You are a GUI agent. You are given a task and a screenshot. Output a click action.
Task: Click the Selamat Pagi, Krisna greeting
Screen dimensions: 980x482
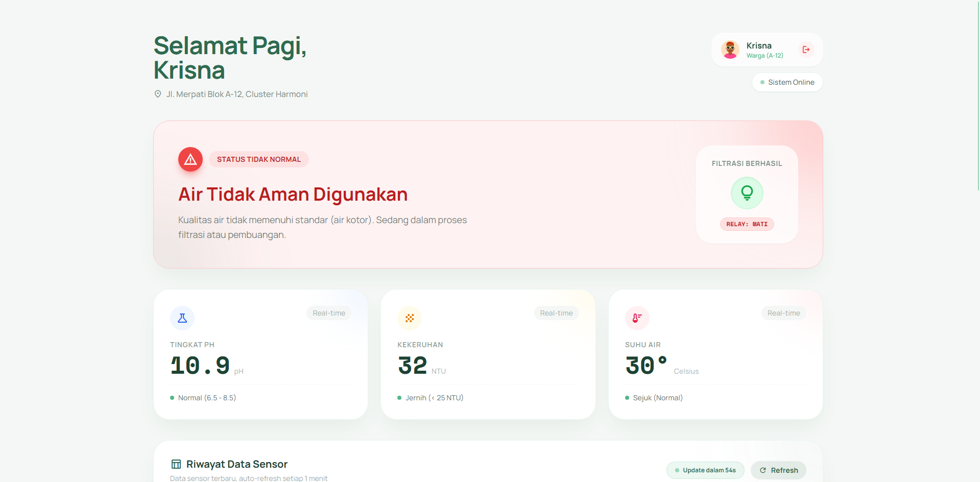[230, 58]
